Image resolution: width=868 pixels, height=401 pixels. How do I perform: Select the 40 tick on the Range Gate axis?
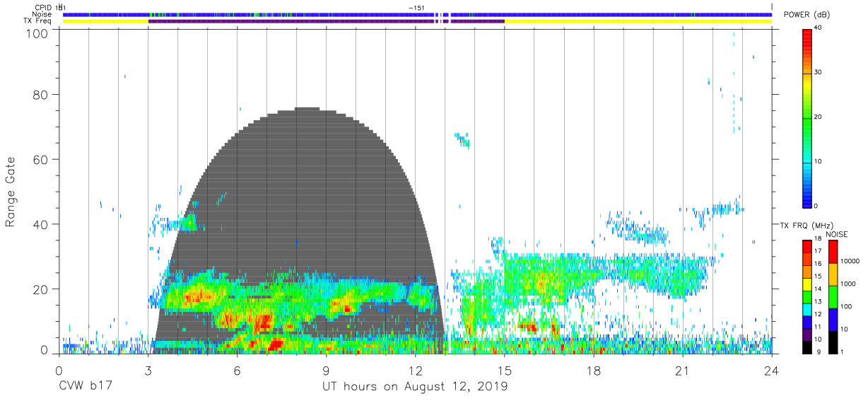click(40, 224)
